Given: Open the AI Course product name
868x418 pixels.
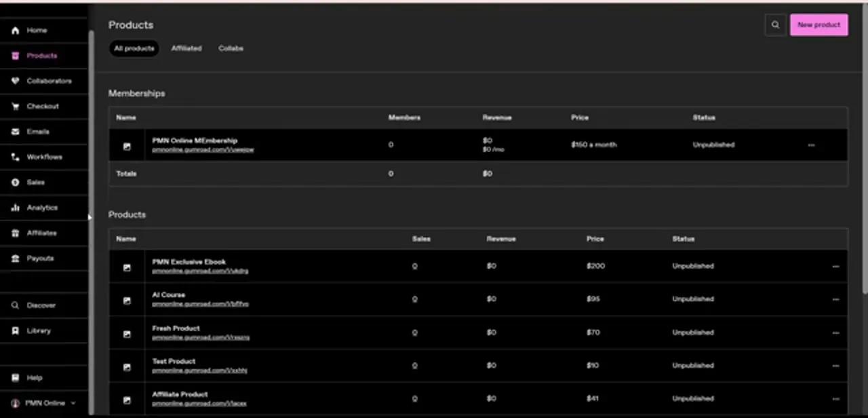Looking at the screenshot, I should point(169,295).
